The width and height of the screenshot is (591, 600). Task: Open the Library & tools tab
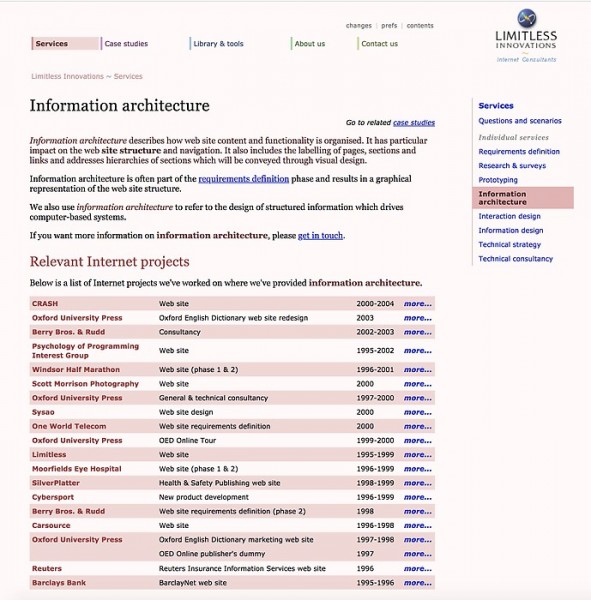(x=218, y=44)
